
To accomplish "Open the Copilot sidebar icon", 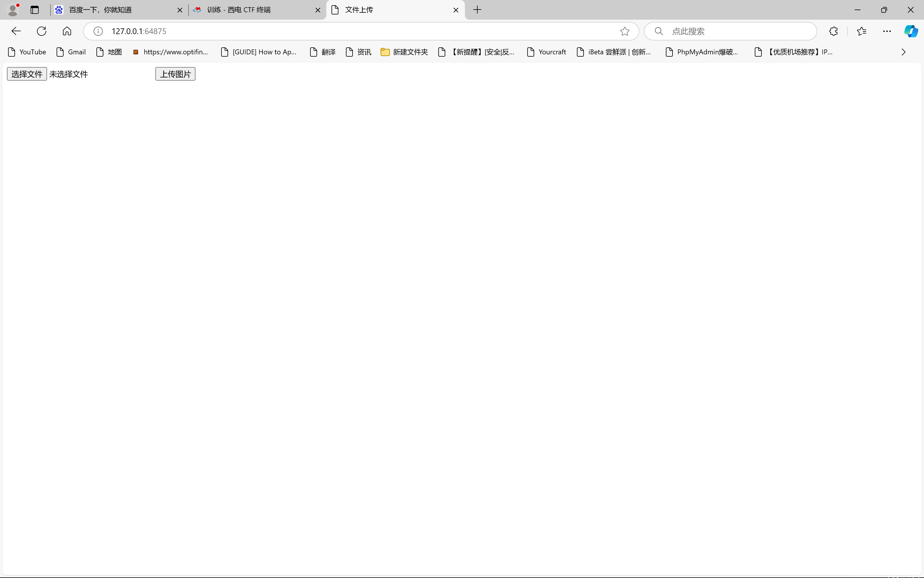I will click(x=911, y=31).
